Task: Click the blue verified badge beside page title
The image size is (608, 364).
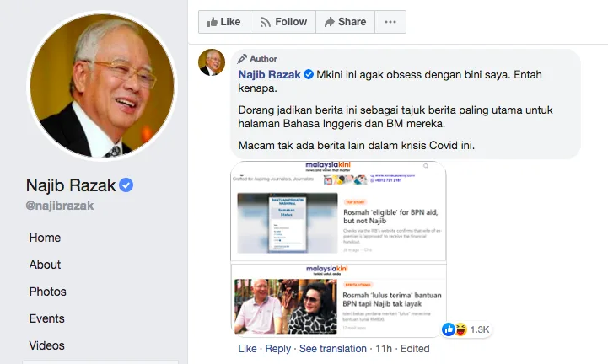Action: point(126,185)
